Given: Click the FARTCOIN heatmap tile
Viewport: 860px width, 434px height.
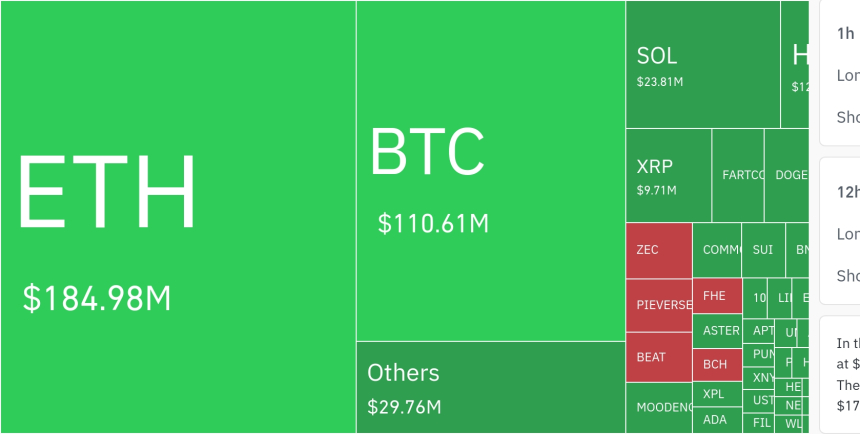Looking at the screenshot, I should click(738, 175).
